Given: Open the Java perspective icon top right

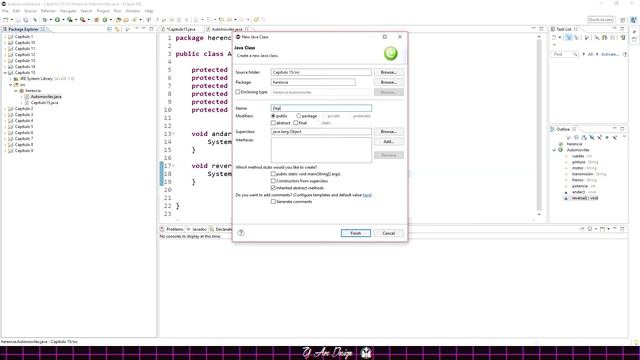Looking at the screenshot, I should coord(633,20).
